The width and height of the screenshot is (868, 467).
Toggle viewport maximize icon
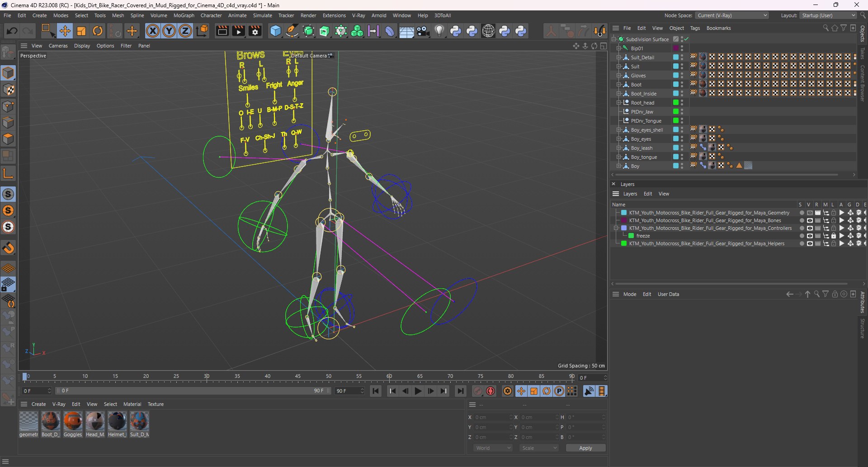604,46
